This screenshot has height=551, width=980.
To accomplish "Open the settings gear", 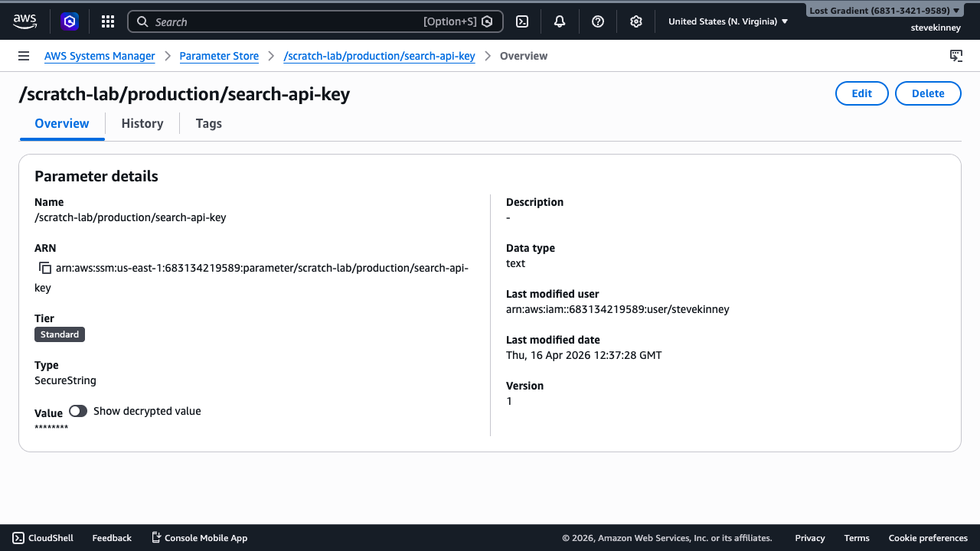I will pos(635,21).
